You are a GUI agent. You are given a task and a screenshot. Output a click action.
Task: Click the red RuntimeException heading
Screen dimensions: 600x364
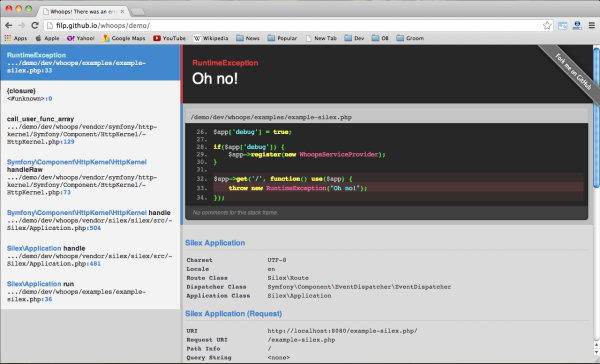[x=225, y=63]
